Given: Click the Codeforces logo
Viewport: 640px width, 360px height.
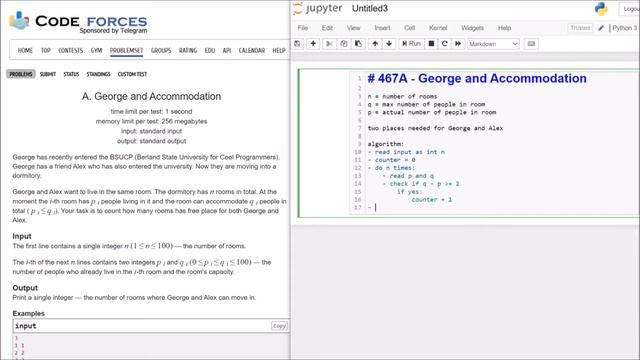Looking at the screenshot, I should point(78,21).
